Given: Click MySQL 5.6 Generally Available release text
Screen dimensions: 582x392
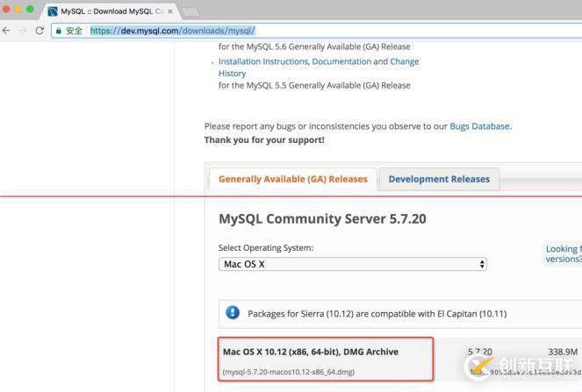Looking at the screenshot, I should [x=314, y=46].
